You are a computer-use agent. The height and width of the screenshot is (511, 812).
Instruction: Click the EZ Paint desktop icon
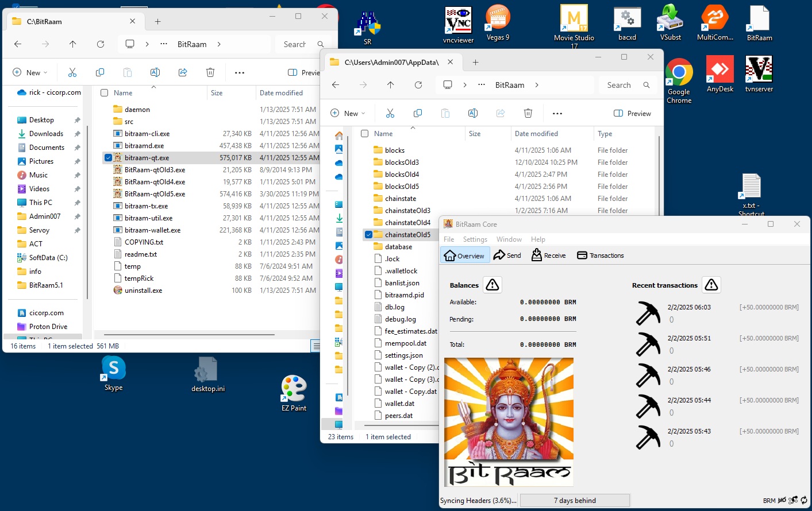click(x=294, y=393)
